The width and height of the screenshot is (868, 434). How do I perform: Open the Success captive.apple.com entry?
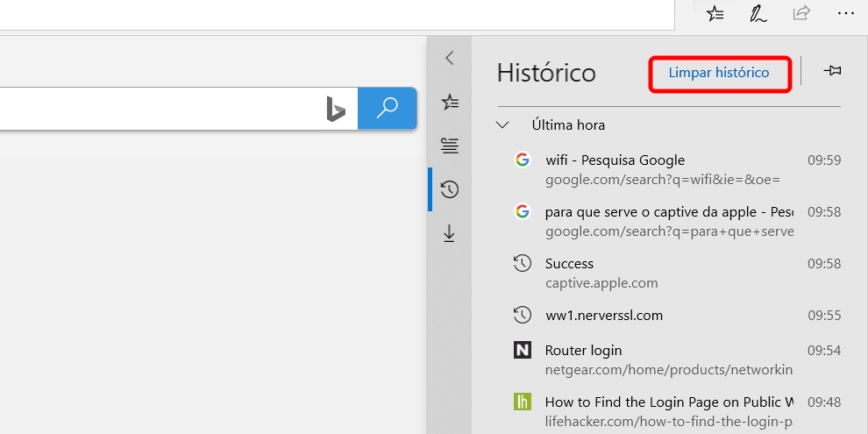677,273
